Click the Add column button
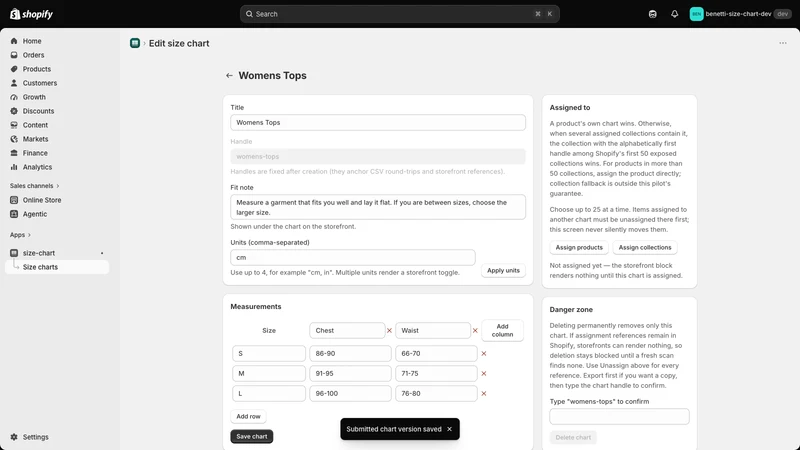Viewport: 800px width, 450px height. click(503, 331)
